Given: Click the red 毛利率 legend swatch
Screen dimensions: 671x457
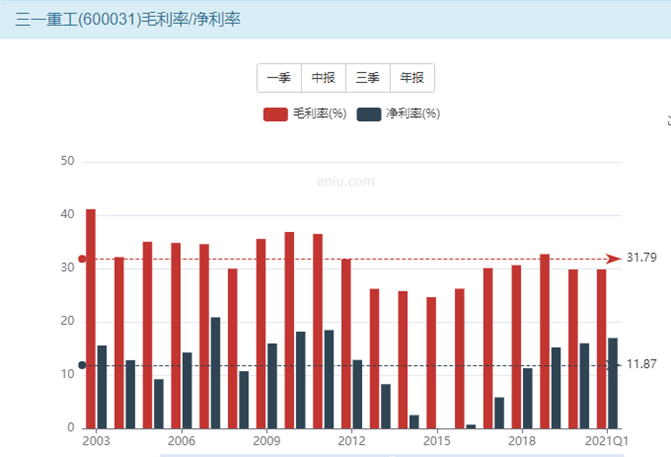Looking at the screenshot, I should pyautogui.click(x=276, y=114).
